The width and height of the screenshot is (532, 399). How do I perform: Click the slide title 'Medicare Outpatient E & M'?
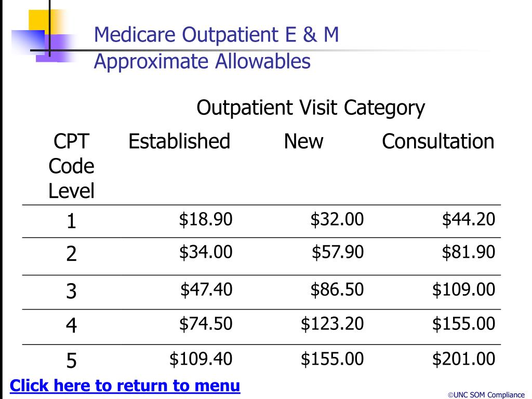coord(217,34)
